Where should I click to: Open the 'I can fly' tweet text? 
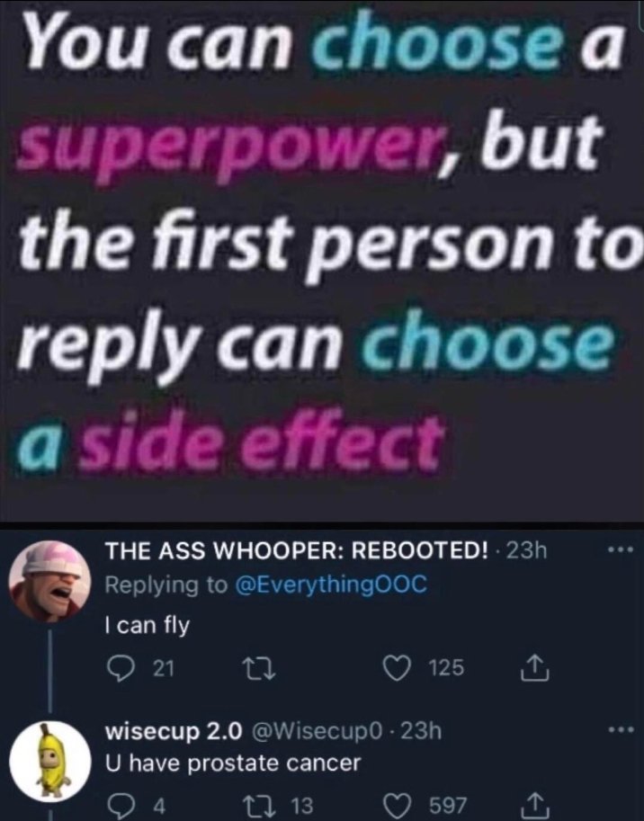[148, 625]
